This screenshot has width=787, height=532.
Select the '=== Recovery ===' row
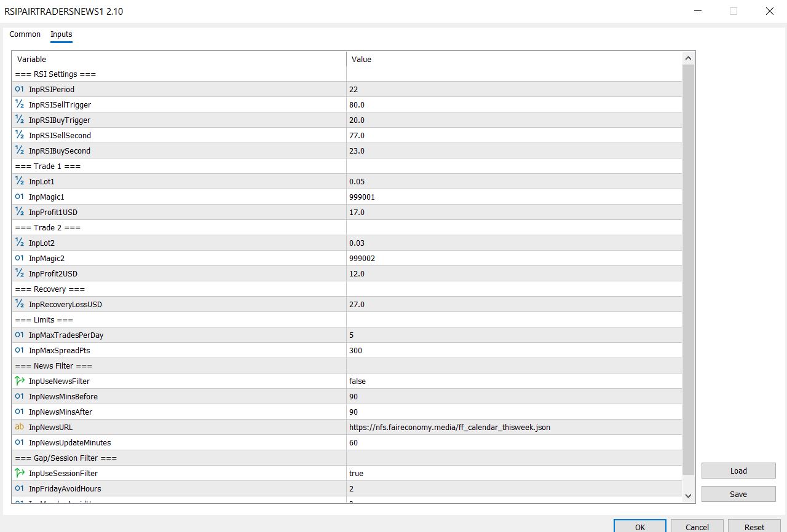click(x=347, y=289)
